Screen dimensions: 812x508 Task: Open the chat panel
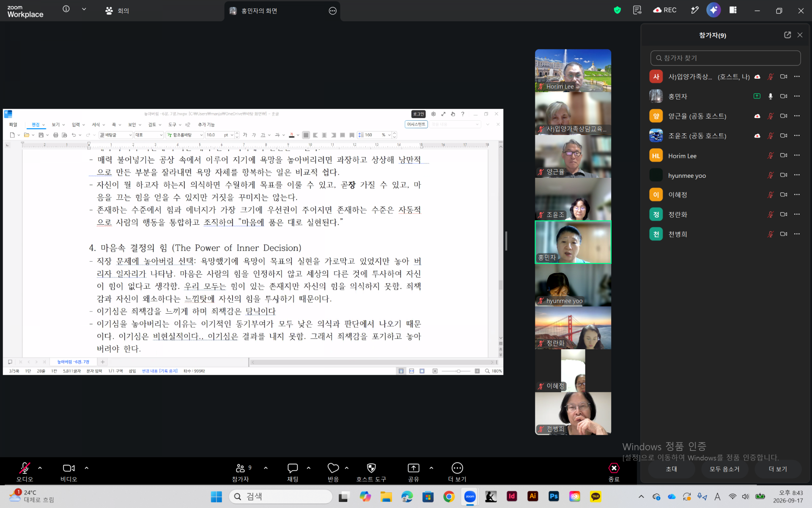[x=293, y=472]
